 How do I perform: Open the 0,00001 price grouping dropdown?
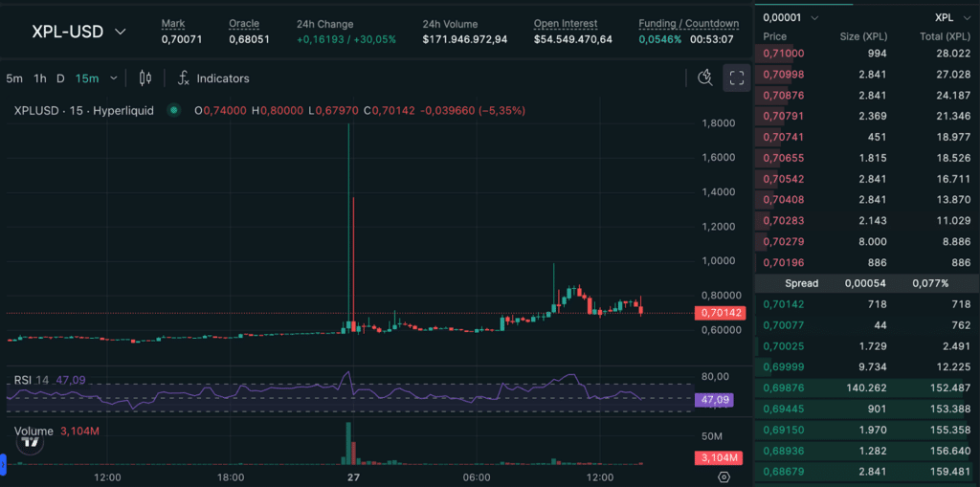click(x=791, y=17)
